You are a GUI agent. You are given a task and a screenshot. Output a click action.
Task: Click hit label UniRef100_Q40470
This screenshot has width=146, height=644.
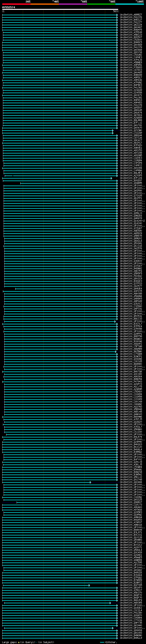point(131,128)
